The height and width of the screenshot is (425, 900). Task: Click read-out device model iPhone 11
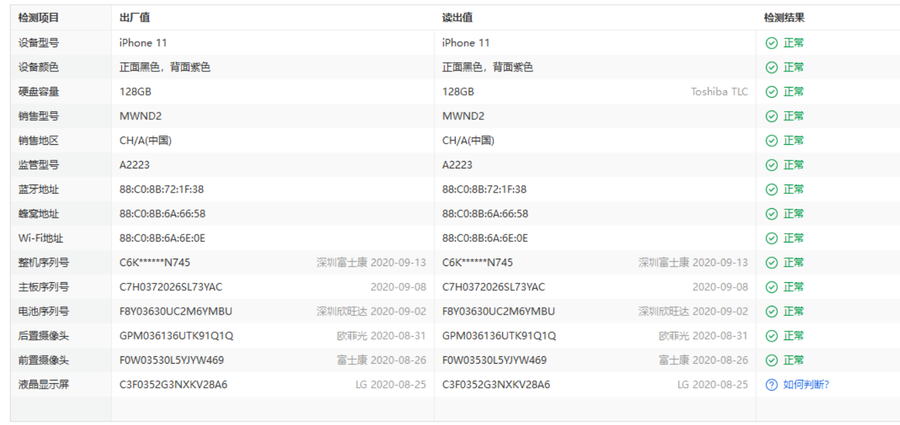[466, 43]
